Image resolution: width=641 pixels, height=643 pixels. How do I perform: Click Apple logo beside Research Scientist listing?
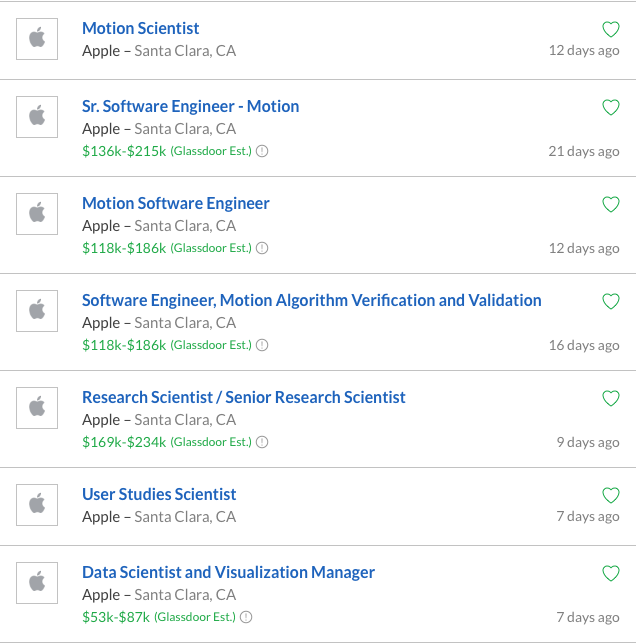tap(37, 407)
